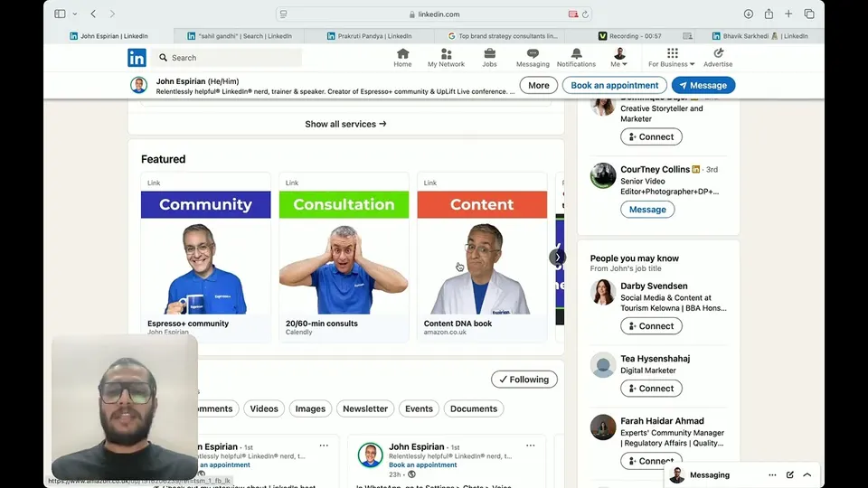Open Messaging from top navigation

click(x=533, y=58)
